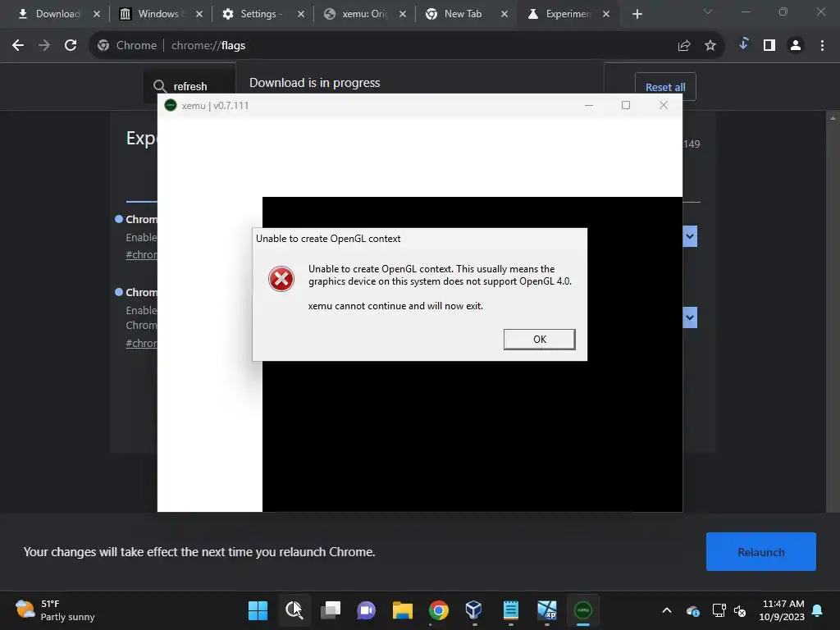Open Chrome three-dot menu
The height and width of the screenshot is (630, 840).
click(x=822, y=46)
